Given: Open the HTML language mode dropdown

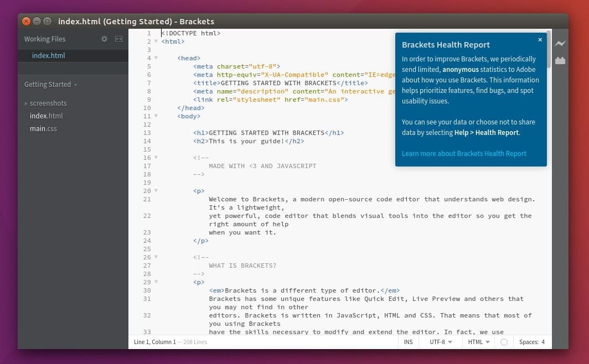Looking at the screenshot, I should coord(478,342).
